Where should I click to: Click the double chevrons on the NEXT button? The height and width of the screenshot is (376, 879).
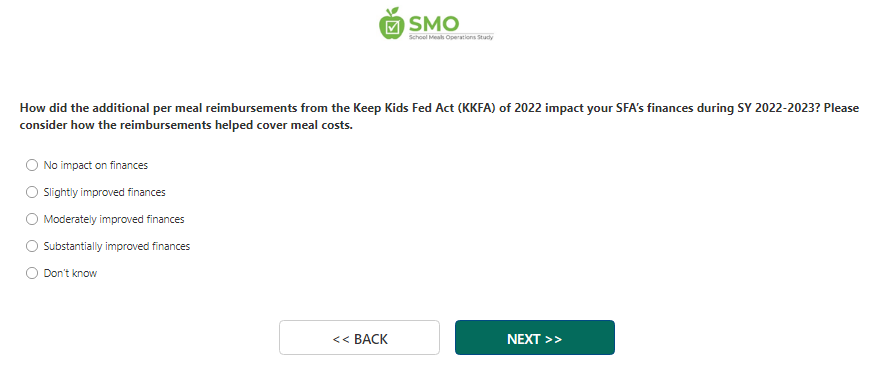click(x=553, y=339)
